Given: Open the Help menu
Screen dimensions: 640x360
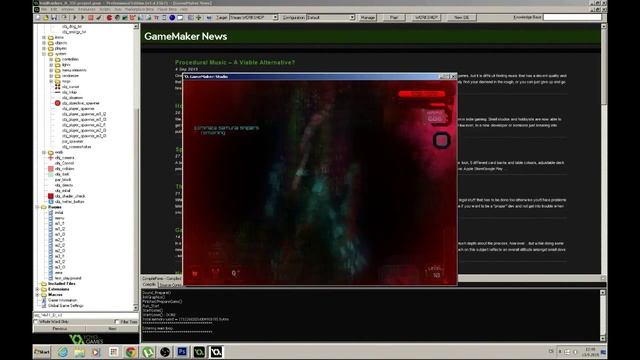Looking at the screenshot, I should pyautogui.click(x=184, y=9).
